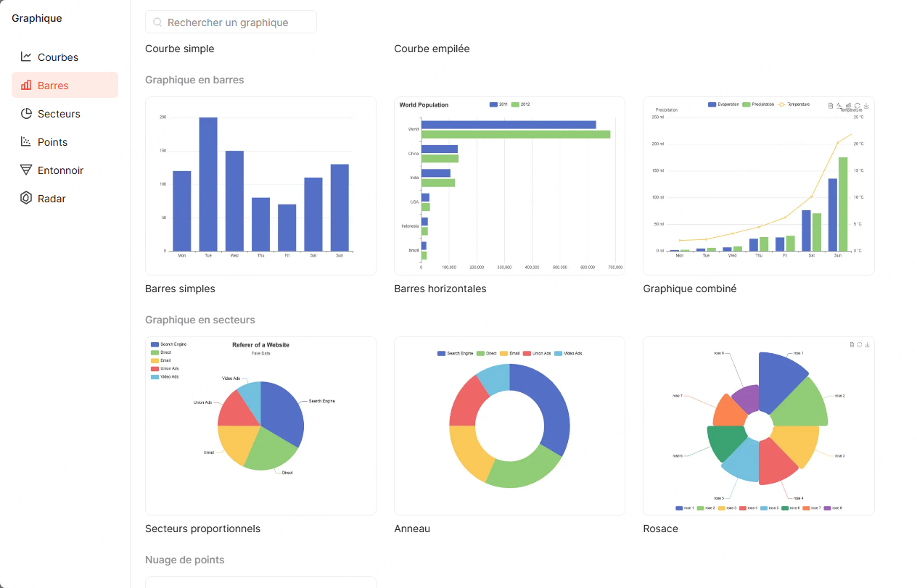Image resolution: width=917 pixels, height=588 pixels.
Task: Click the Graphique en barres heading
Action: [x=194, y=80]
